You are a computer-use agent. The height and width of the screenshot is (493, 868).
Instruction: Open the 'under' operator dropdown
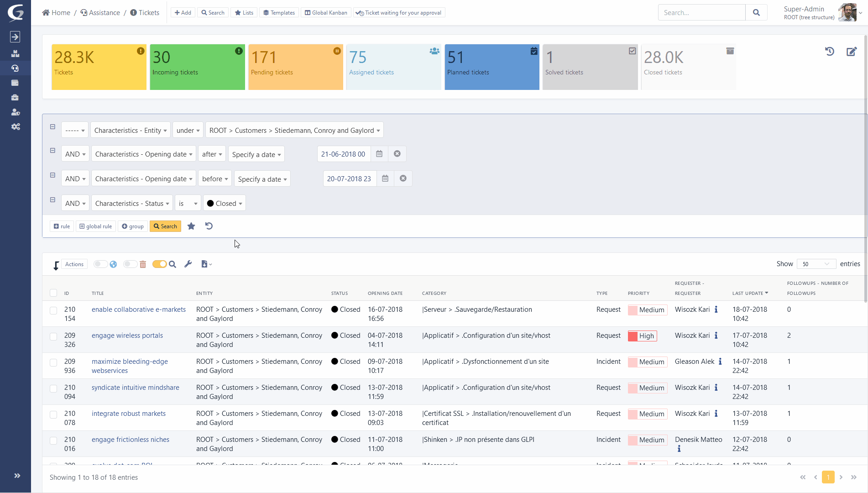point(188,130)
